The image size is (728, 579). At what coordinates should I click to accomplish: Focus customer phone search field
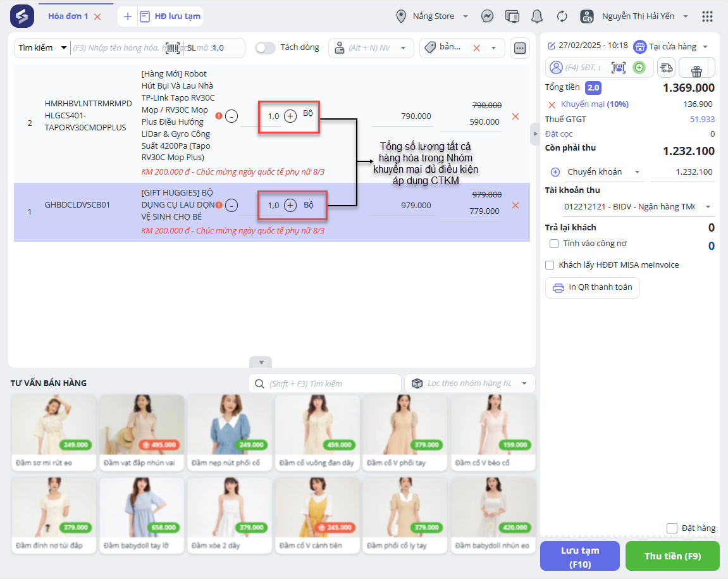coord(583,67)
